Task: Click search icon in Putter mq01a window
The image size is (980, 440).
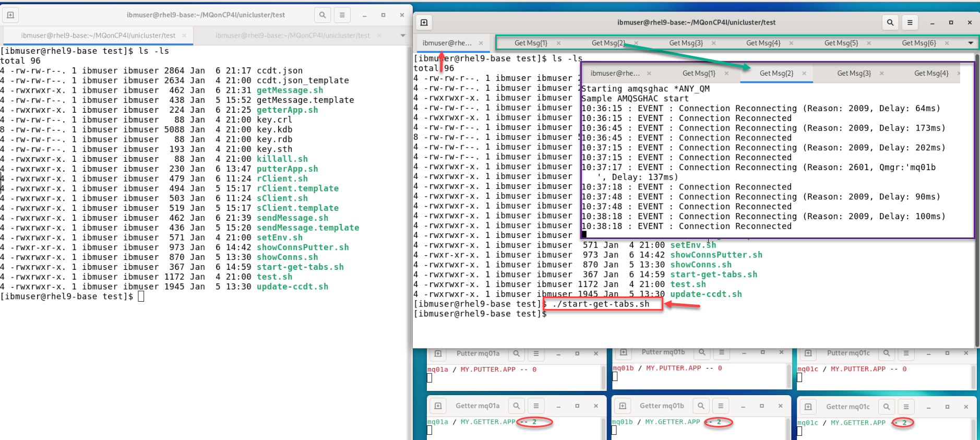Action: 516,353
